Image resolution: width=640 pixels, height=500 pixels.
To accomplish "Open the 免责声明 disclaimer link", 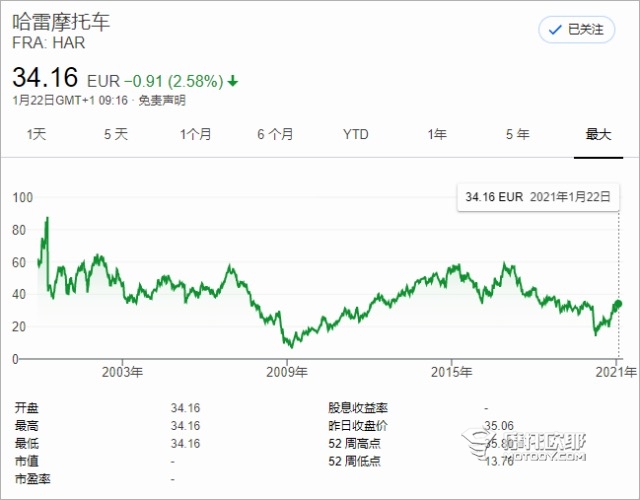I will 162,100.
